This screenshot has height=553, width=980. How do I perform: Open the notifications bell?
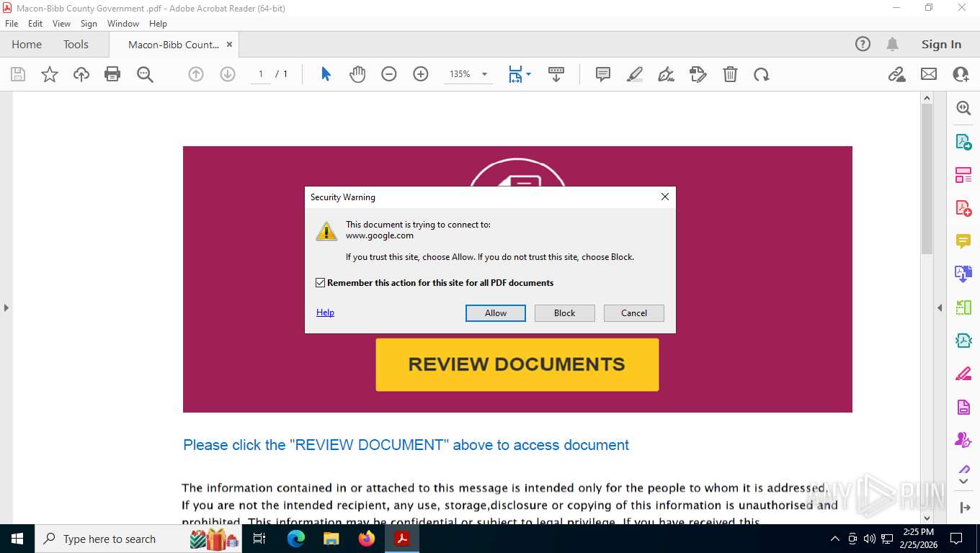coord(893,44)
